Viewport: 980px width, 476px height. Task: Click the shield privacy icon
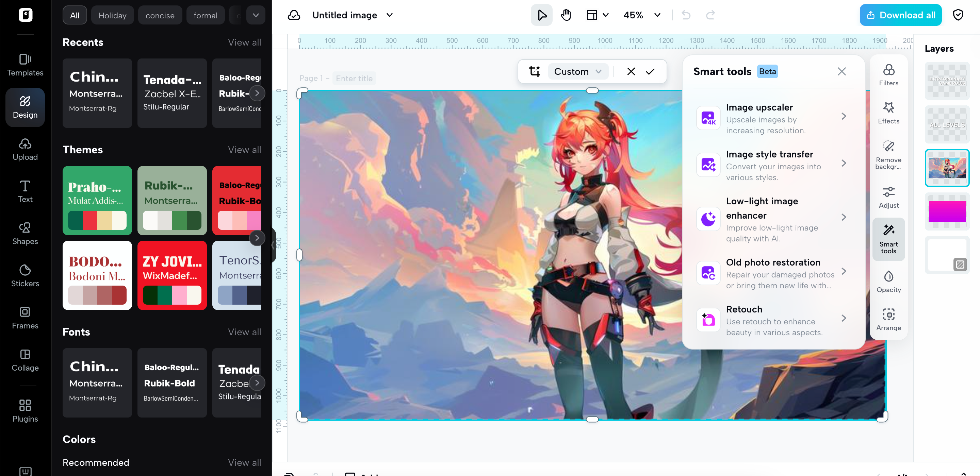(x=958, y=15)
